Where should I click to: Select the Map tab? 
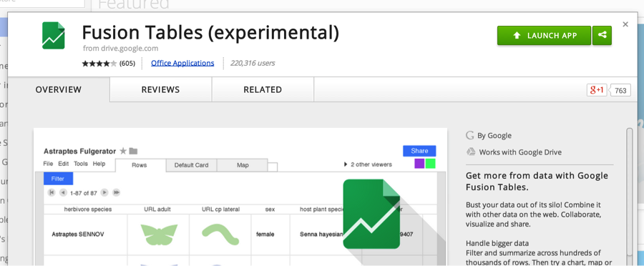(243, 165)
